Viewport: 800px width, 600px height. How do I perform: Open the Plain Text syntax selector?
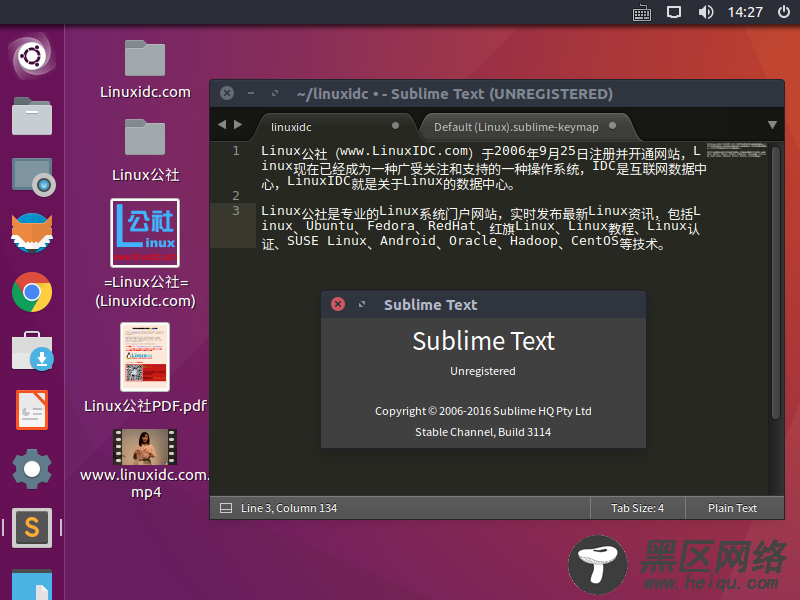pos(733,508)
